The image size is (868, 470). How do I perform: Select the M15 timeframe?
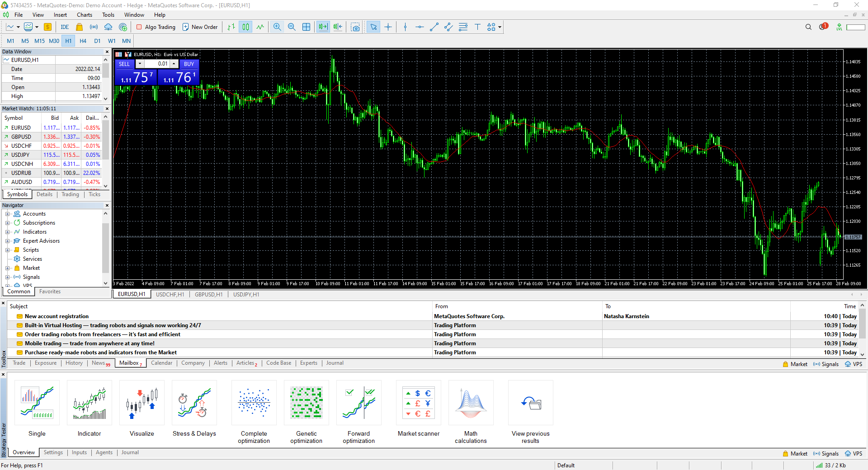[40, 41]
